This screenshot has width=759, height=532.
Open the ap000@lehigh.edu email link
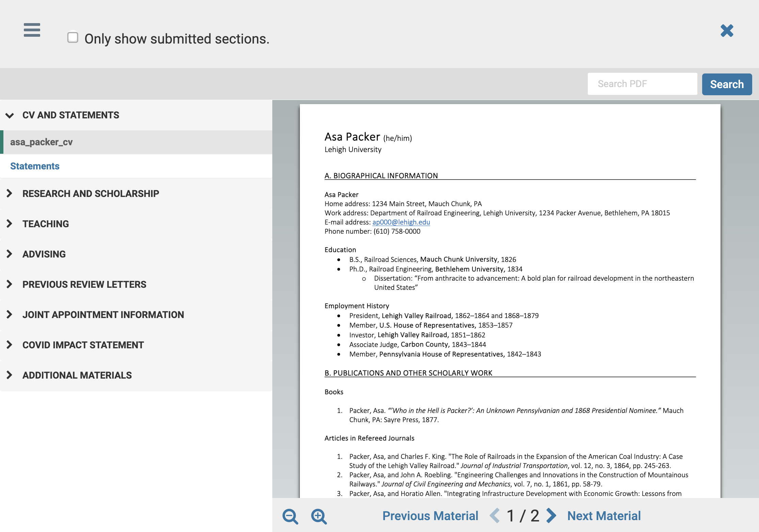click(x=401, y=222)
